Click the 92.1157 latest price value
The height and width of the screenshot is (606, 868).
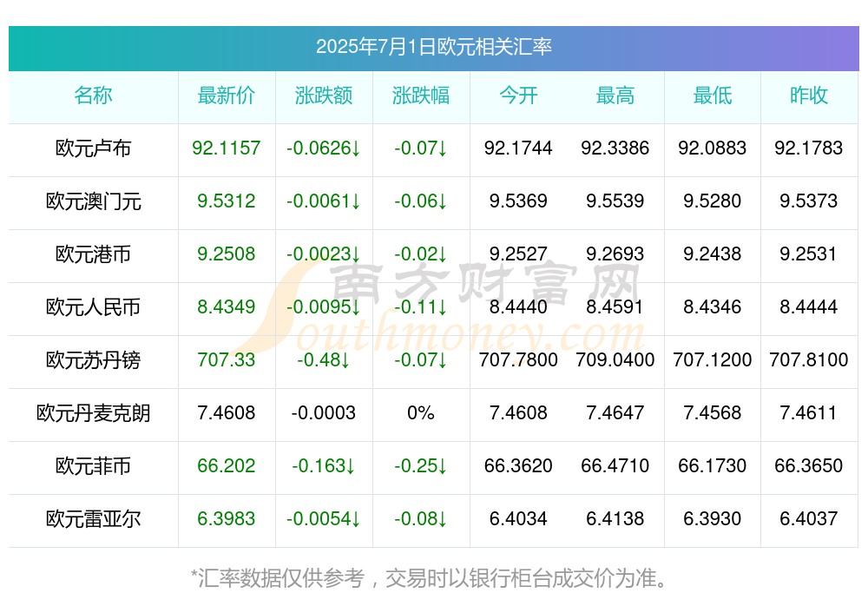click(226, 148)
